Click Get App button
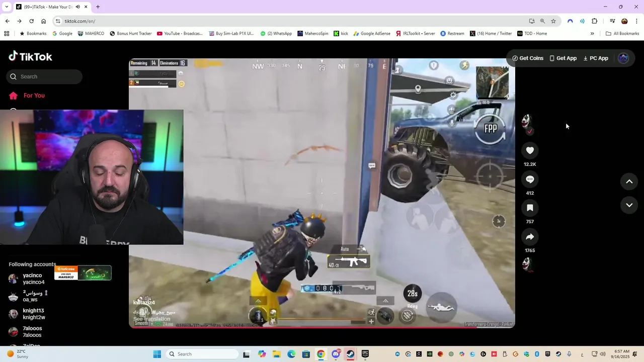Viewport: 644px width, 362px height. (563, 58)
